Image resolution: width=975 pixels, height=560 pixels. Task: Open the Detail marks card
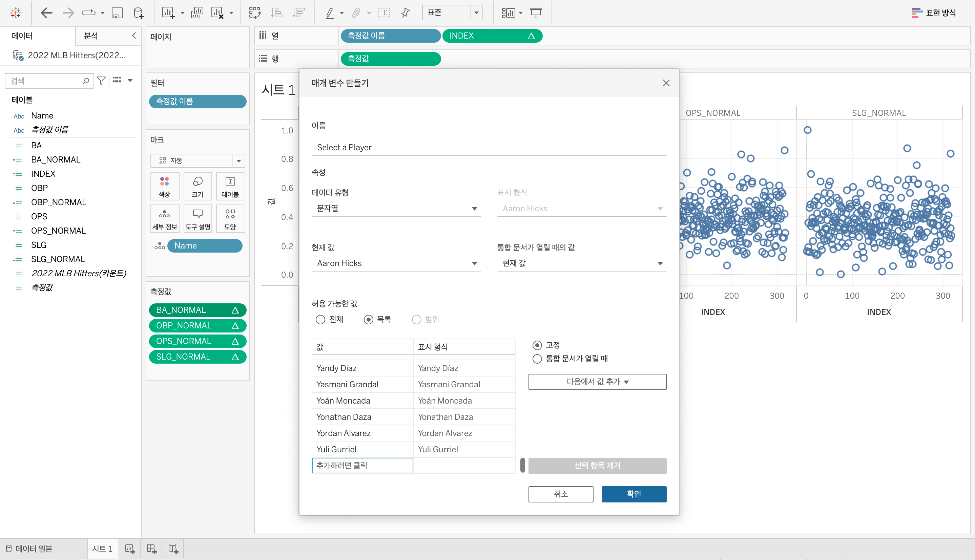pos(165,219)
